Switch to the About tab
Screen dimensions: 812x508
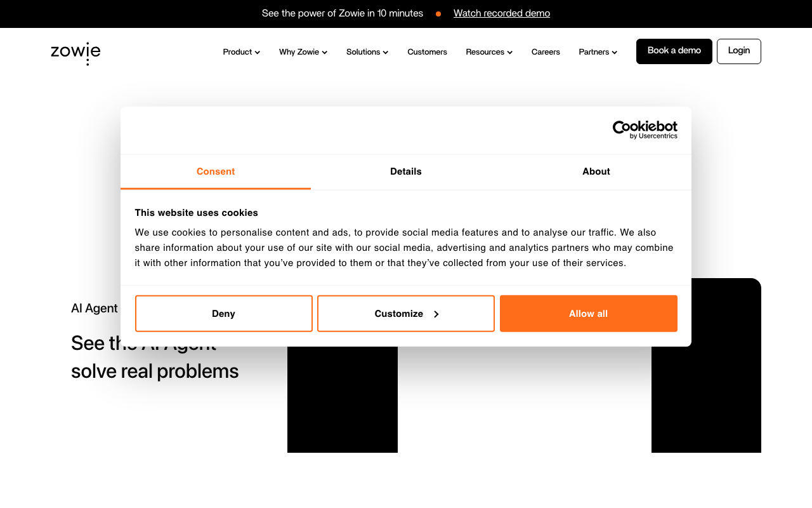pos(596,171)
